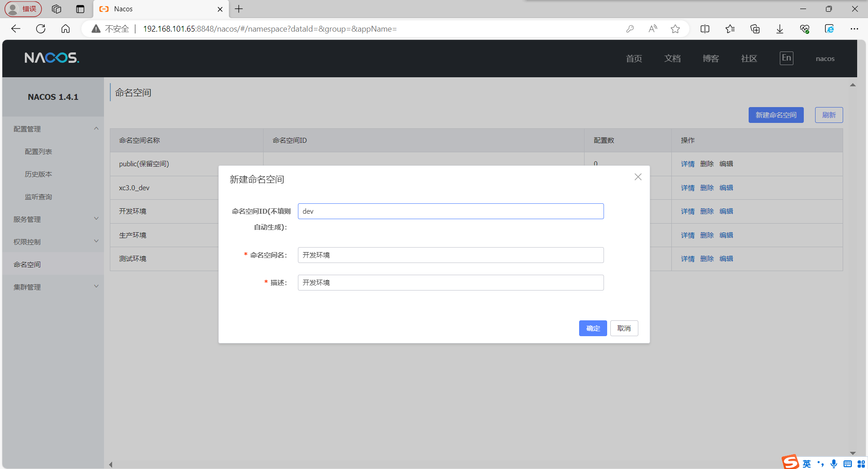The height and width of the screenshot is (469, 868).
Task: Edit the 描述 input field
Action: coord(451,283)
